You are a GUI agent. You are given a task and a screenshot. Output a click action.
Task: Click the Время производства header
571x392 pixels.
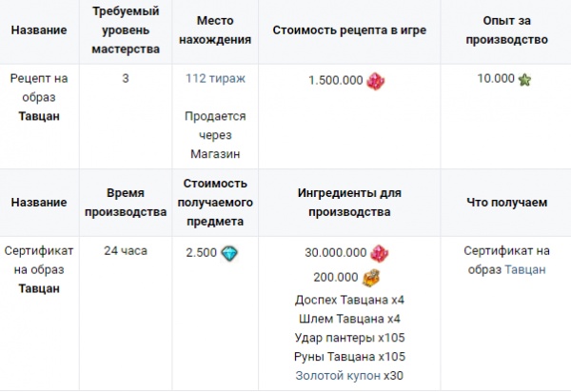tap(126, 203)
